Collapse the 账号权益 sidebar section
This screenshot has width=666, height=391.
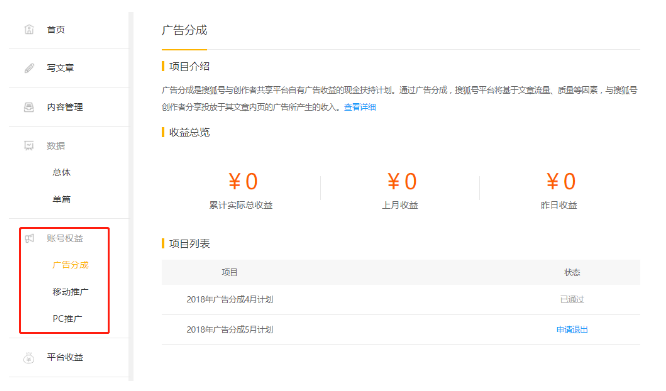click(x=65, y=238)
